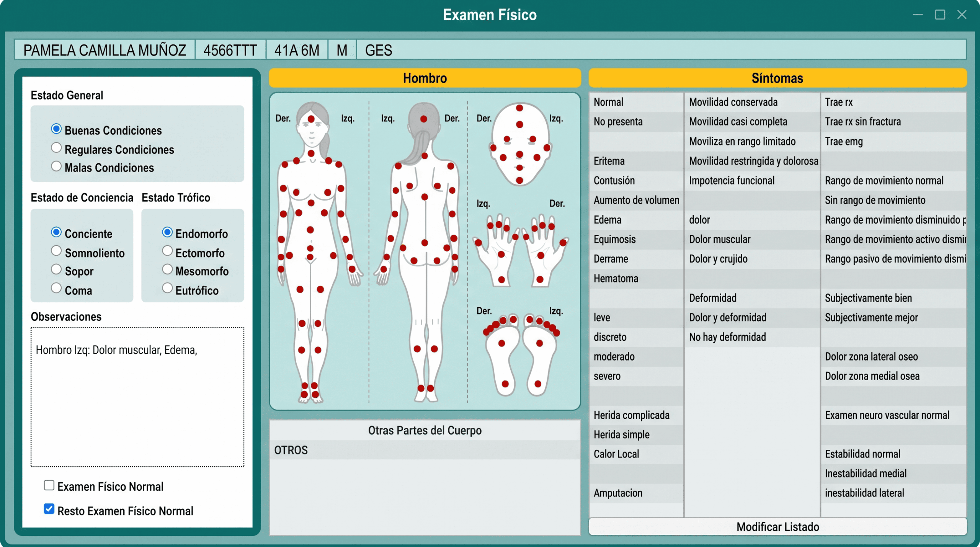The height and width of the screenshot is (547, 980).
Task: Click chest center point on front body figure
Action: coord(311,203)
